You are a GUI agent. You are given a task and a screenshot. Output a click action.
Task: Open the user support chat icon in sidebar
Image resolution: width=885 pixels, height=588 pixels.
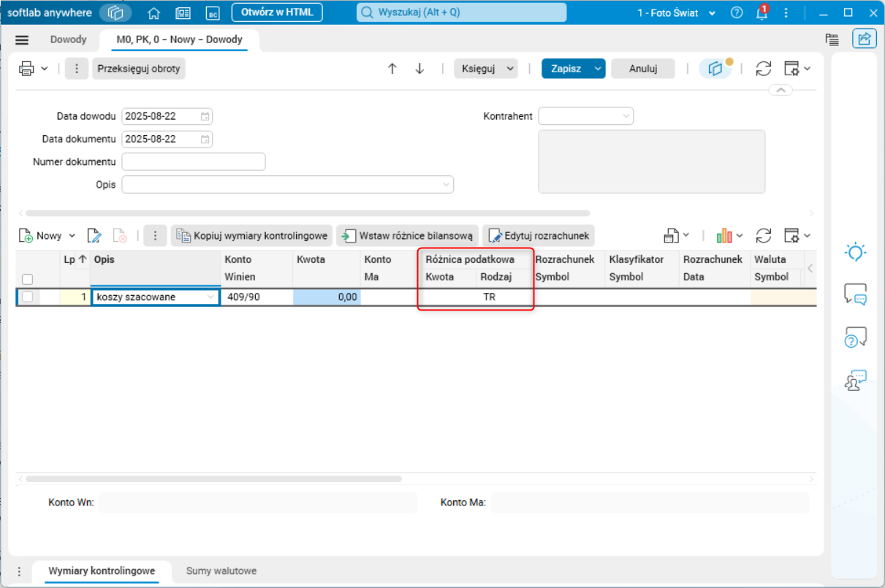pos(855,380)
